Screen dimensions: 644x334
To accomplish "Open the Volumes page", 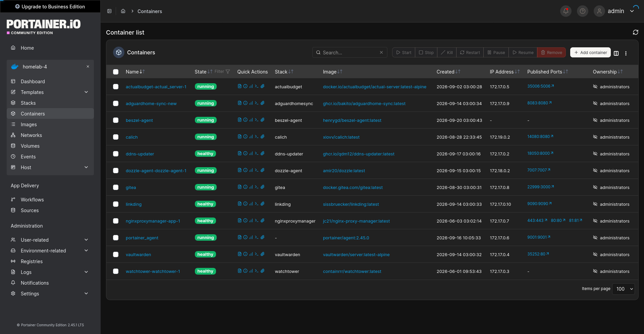I will (50, 146).
